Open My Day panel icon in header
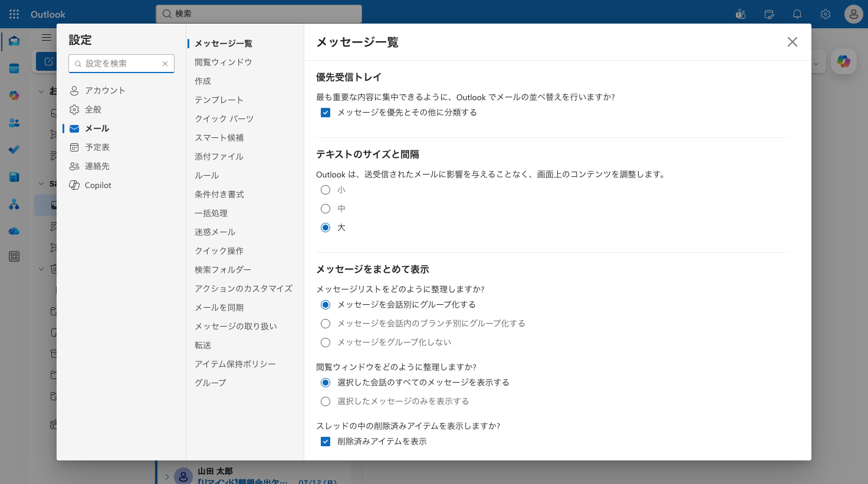 tap(769, 14)
